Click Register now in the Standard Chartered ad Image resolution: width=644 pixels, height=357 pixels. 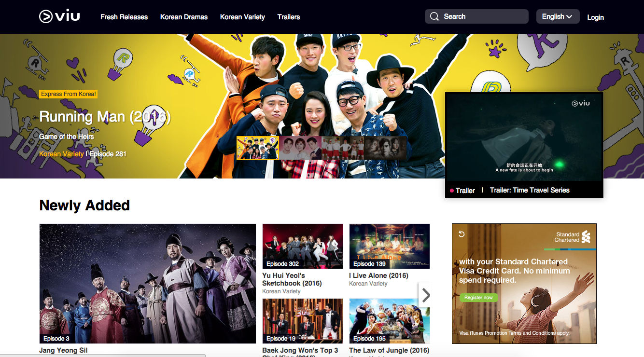478,298
